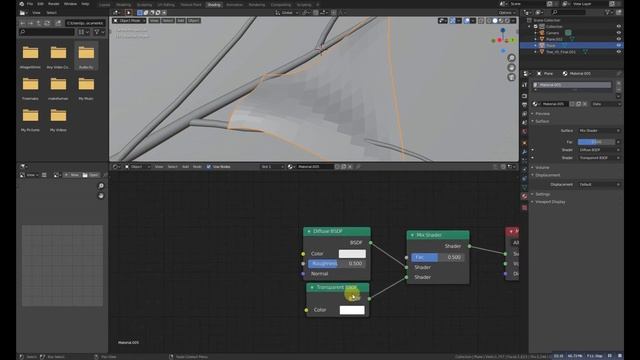Click the file browser refresh icon
Screen dimensions: 640x360
pyautogui.click(x=47, y=23)
